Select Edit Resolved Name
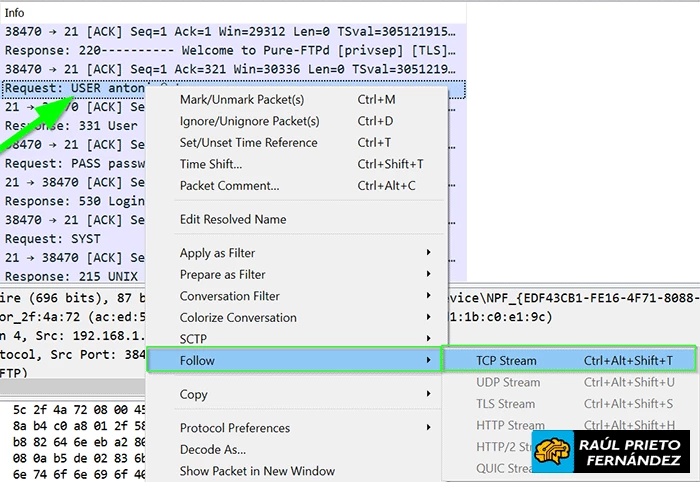Viewport: 700px width, 482px height. click(x=232, y=220)
